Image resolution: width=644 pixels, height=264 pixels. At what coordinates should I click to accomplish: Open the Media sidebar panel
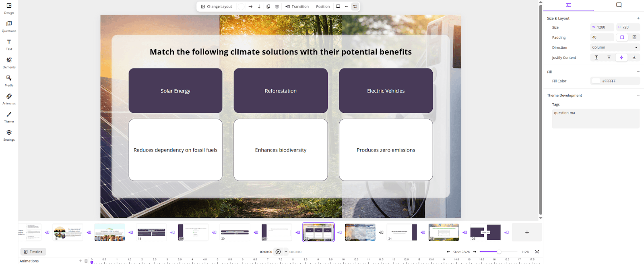click(x=9, y=81)
